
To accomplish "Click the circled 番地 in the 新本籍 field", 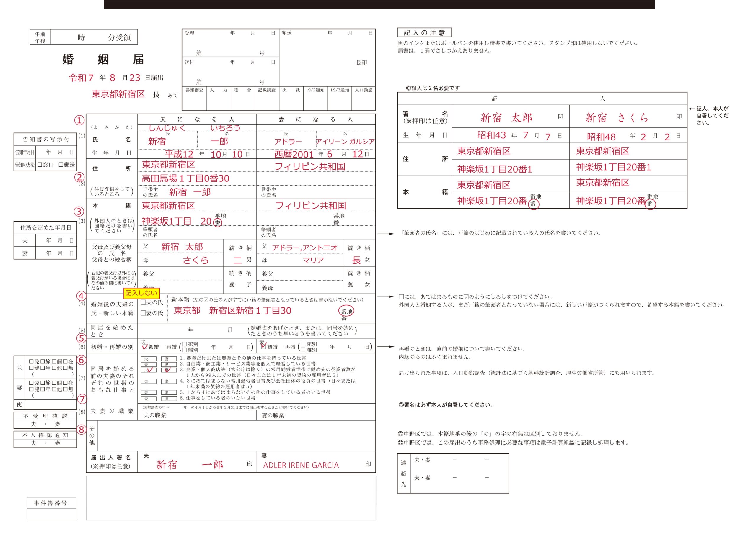I will tap(346, 311).
